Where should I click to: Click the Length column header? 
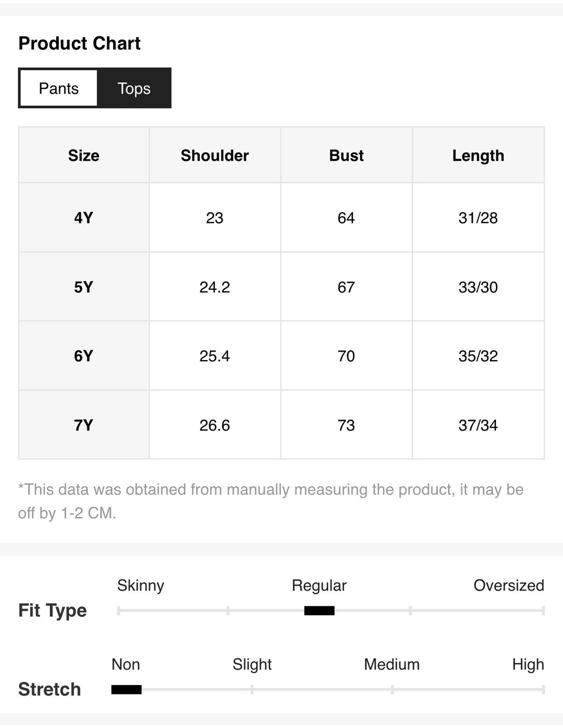tap(478, 156)
